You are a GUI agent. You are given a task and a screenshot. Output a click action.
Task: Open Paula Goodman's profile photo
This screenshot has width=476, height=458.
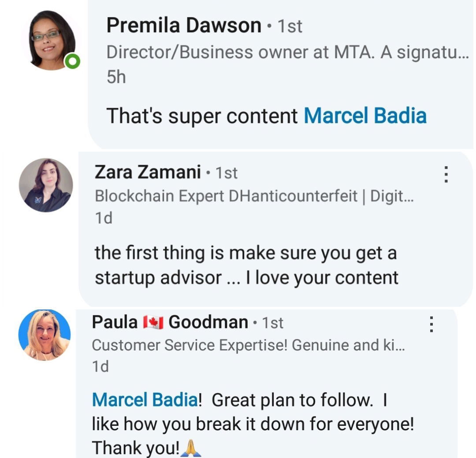click(x=44, y=335)
